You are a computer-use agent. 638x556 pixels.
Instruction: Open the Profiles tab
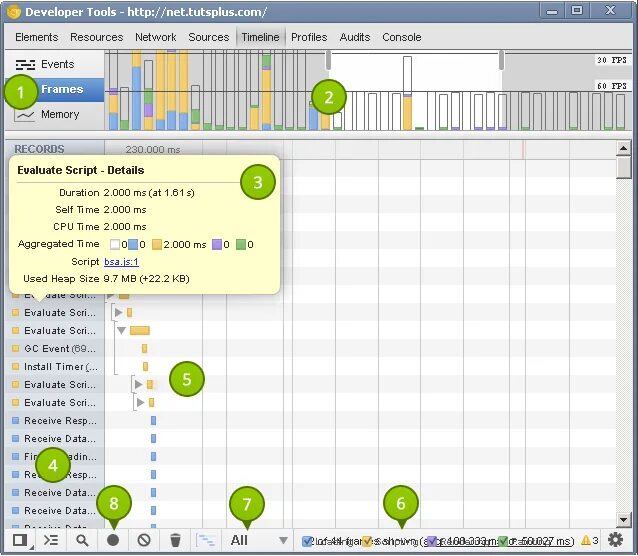(309, 37)
